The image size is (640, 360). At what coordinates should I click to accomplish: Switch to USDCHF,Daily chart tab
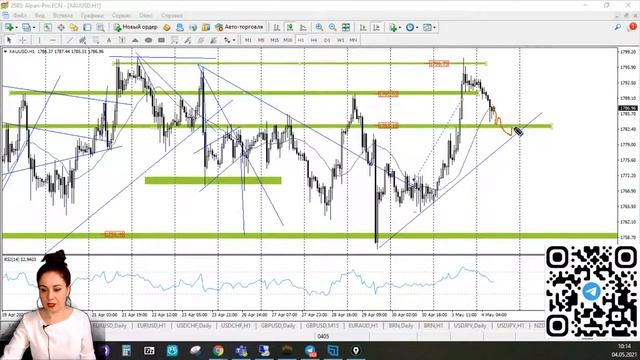194,326
